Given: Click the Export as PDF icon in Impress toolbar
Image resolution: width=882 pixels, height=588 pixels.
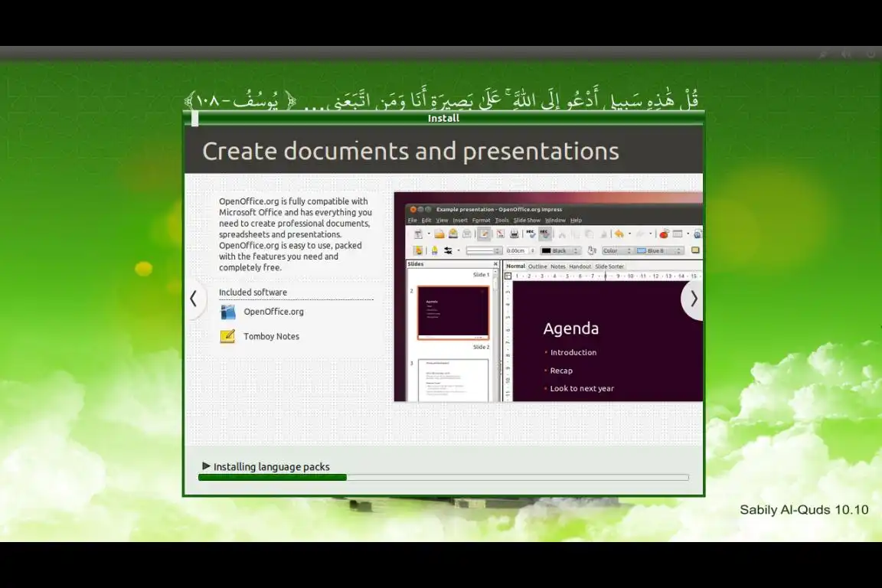Looking at the screenshot, I should (501, 234).
